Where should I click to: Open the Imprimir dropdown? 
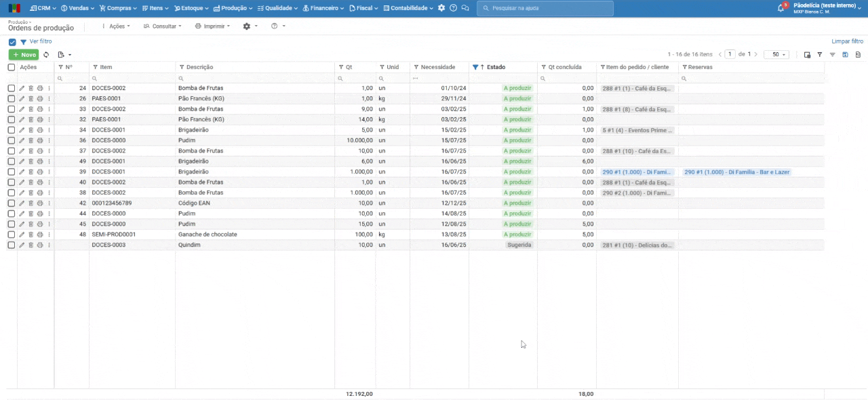[x=212, y=26]
